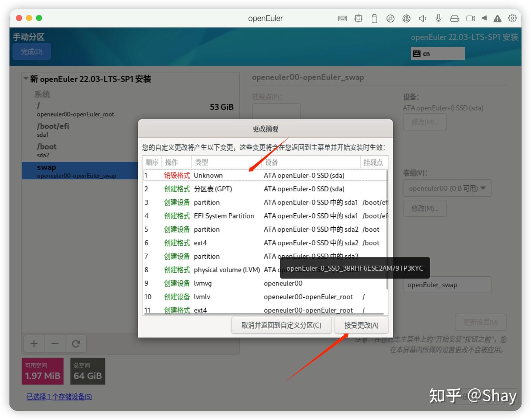Collapse the 新 openEuler 22.03-LTS-SP1 安装 tree
Image resolution: width=531 pixels, height=420 pixels.
tap(25, 78)
